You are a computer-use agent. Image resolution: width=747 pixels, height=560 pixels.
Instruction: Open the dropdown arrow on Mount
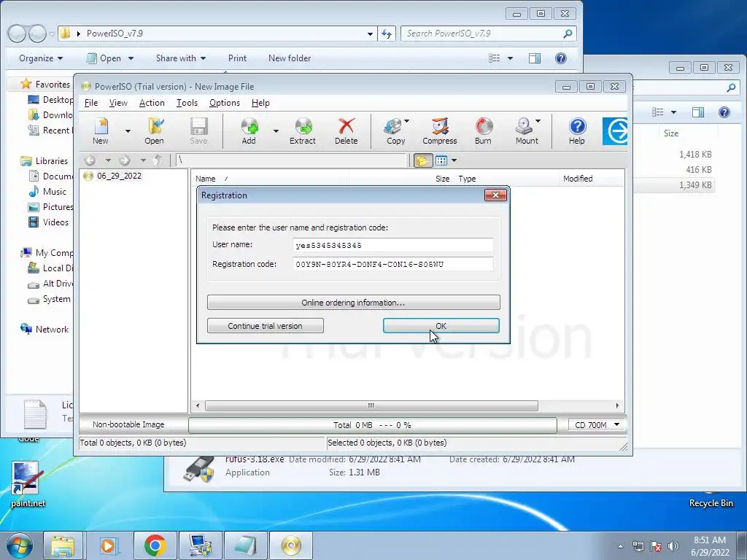click(538, 121)
